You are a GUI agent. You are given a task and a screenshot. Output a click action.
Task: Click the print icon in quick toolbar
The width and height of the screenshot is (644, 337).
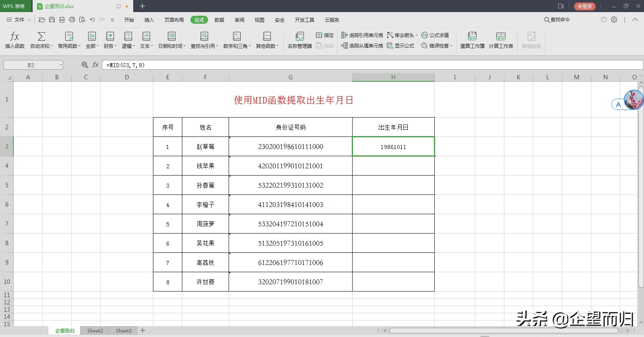72,20
